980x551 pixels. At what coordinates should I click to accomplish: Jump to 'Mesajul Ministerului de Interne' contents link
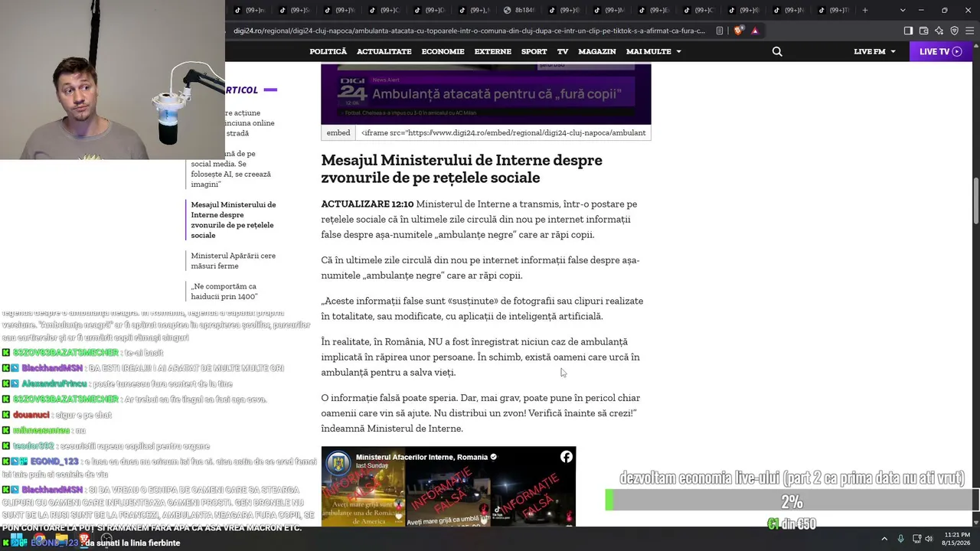coord(234,220)
